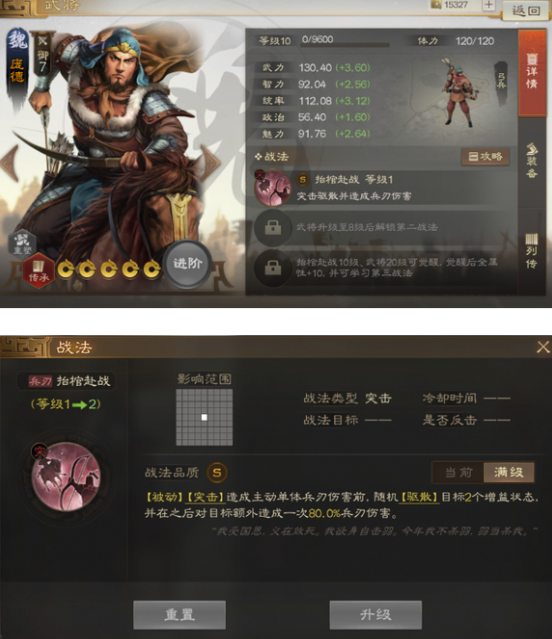Click the S quality badge beside 战法品质
Screen dimensions: 552x639
pyautogui.click(x=217, y=473)
